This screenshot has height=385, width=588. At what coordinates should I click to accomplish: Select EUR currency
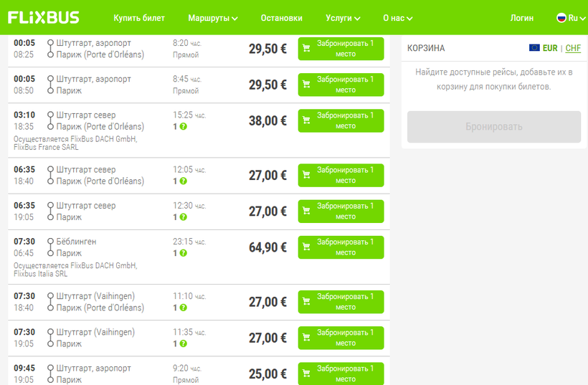click(550, 48)
